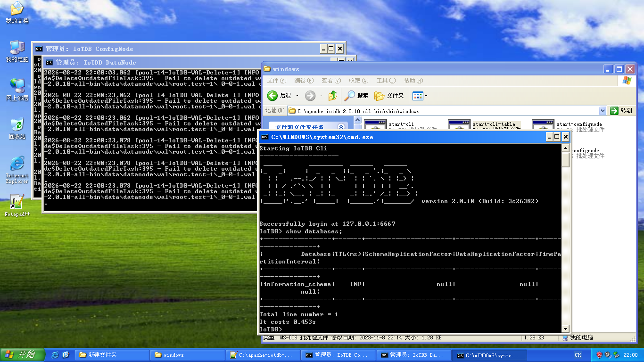The height and width of the screenshot is (362, 644).
Task: Click the 'information_schema' table cell
Action: 297,284
